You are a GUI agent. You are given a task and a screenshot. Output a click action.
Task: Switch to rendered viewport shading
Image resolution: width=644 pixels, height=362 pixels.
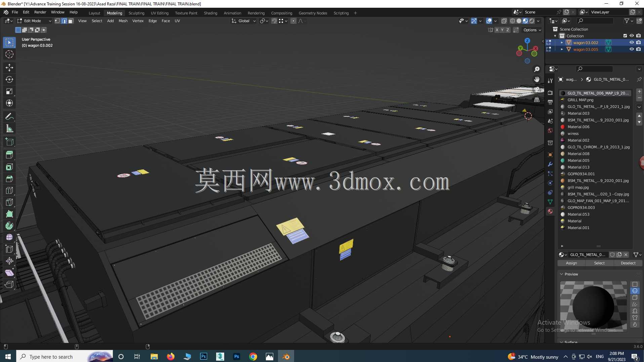[532, 21]
